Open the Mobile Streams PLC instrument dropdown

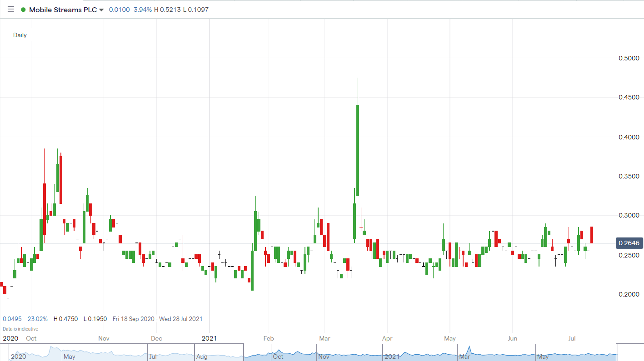point(62,9)
